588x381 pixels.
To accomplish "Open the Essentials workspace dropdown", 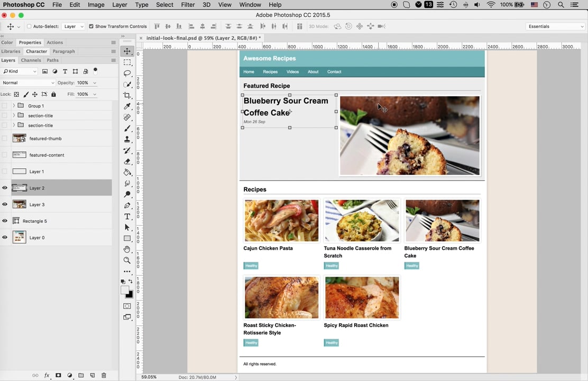I will point(555,26).
